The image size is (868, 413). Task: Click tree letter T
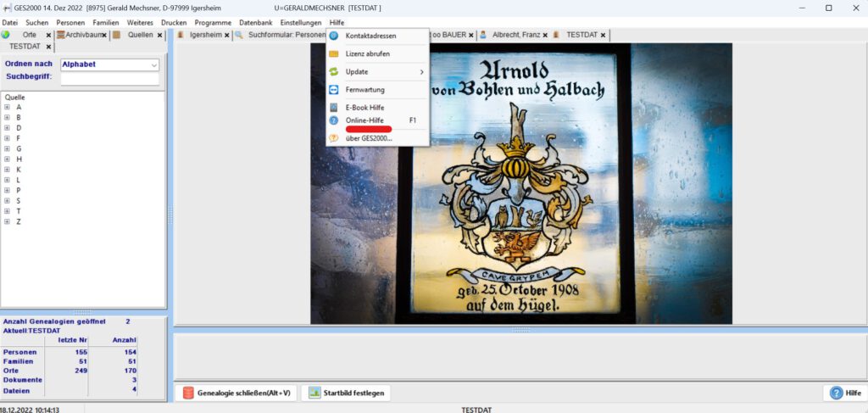coord(19,211)
